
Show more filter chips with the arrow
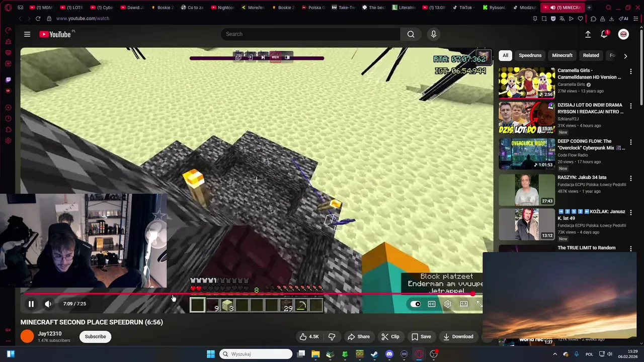tap(625, 56)
